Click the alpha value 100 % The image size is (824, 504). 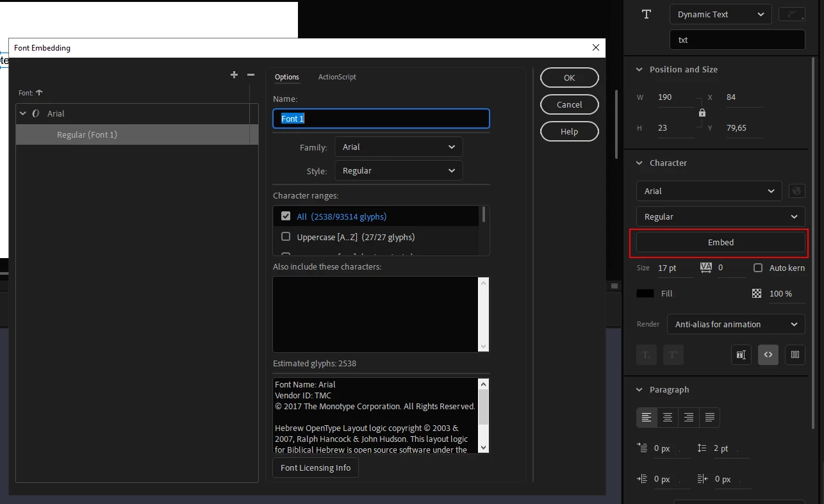[786, 293]
